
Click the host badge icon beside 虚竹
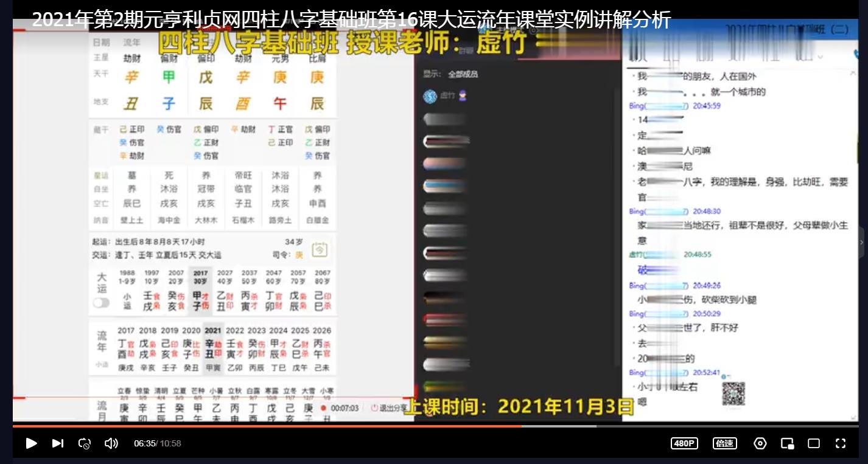pos(463,96)
